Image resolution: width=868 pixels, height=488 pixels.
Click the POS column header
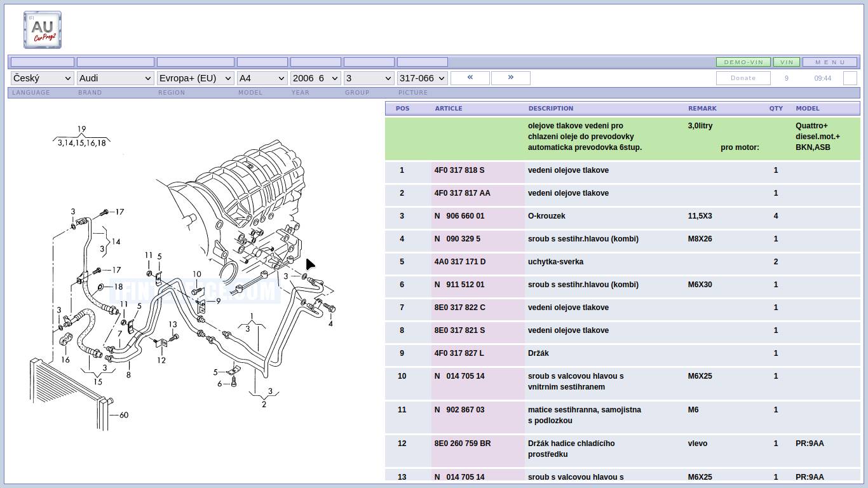[402, 109]
